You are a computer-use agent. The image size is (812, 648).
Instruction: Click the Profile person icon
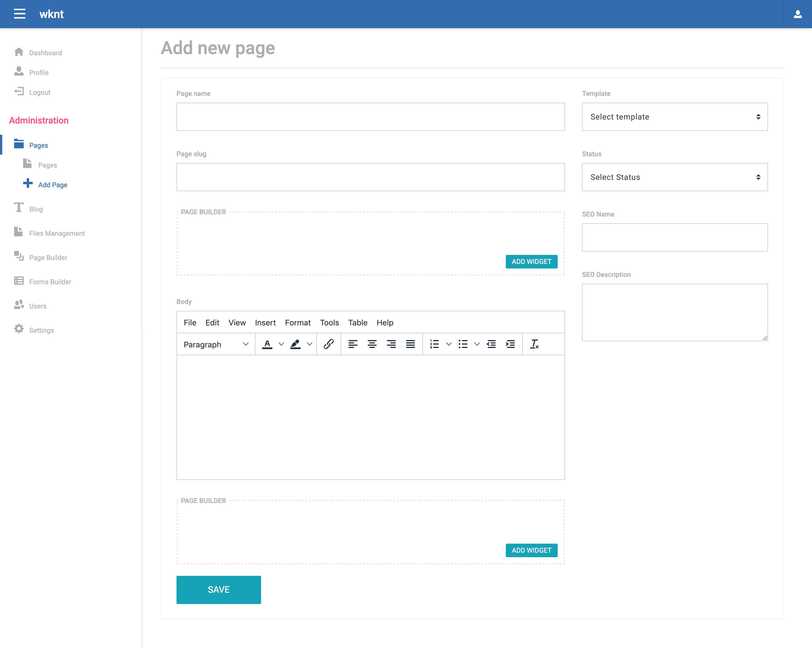point(19,71)
